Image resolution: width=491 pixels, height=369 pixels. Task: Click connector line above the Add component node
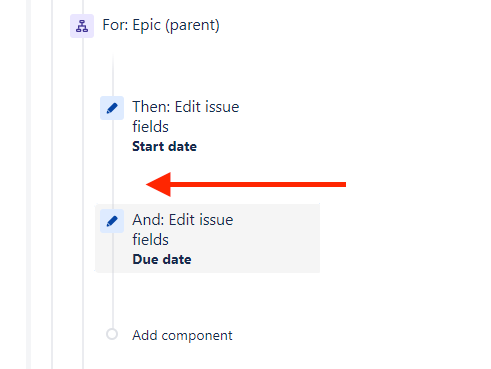(113, 300)
